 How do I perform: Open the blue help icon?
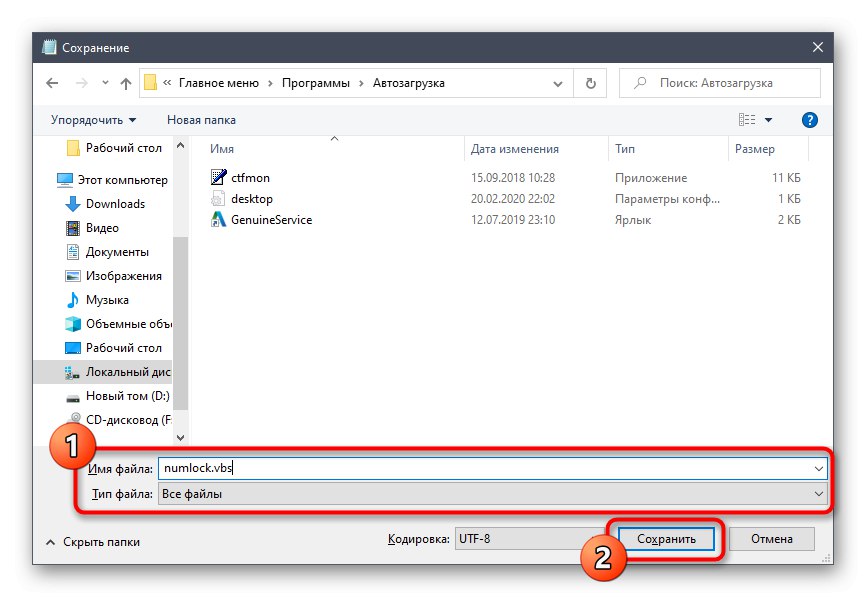(x=810, y=120)
